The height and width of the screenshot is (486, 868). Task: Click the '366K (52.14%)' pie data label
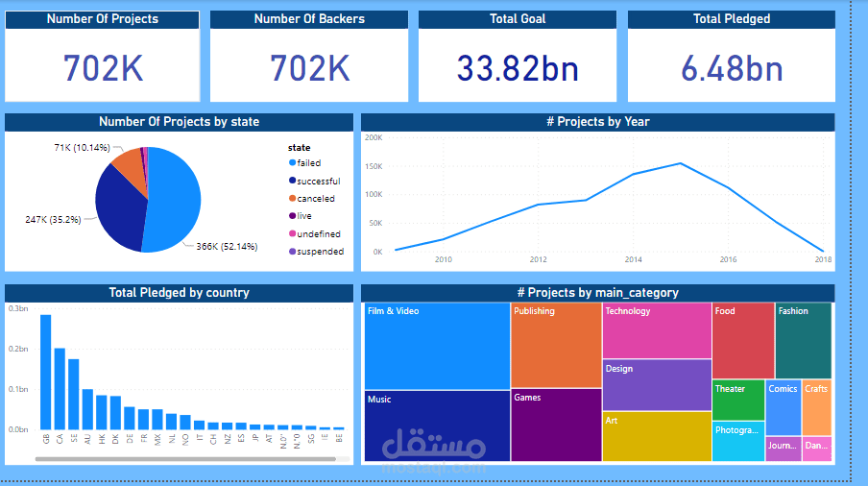coord(227,246)
